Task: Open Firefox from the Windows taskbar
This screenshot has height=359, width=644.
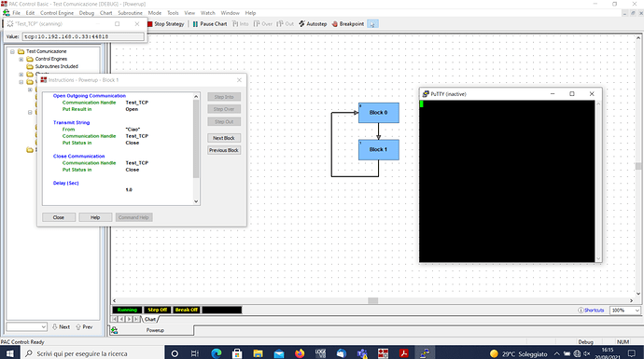Action: 300,353
